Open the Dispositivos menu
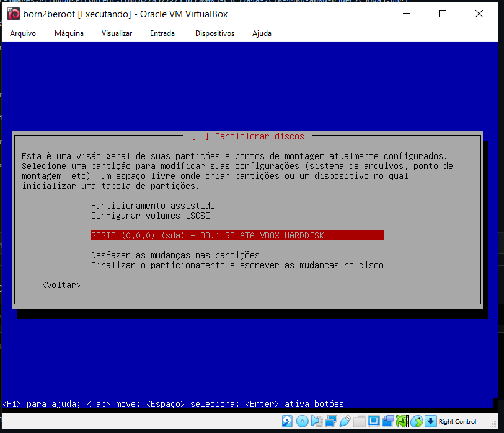The width and height of the screenshot is (504, 433). [214, 33]
